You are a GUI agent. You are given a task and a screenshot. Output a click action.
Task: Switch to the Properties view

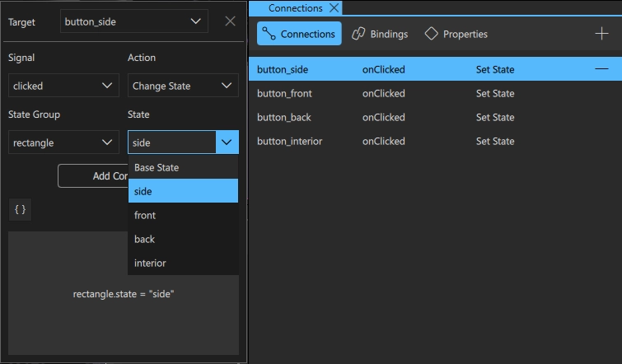coord(456,34)
